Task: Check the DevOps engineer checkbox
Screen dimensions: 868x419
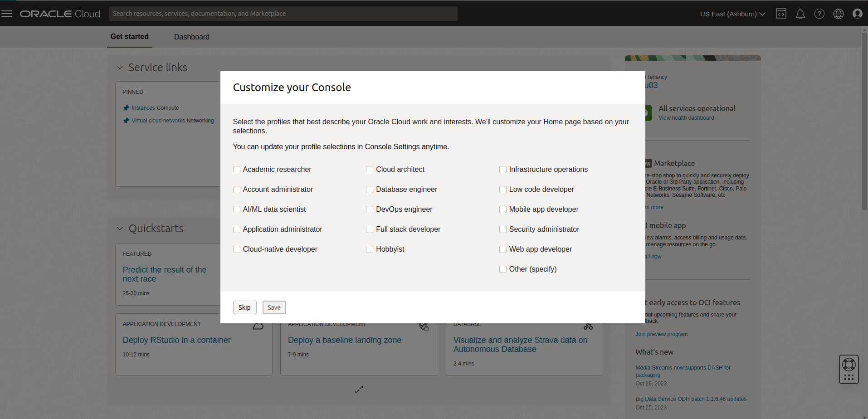Action: pyautogui.click(x=370, y=209)
